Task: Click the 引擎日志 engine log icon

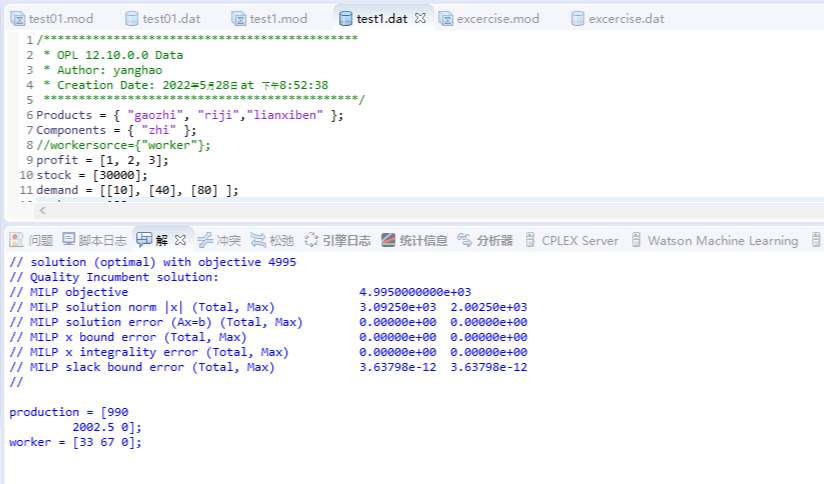Action: (311, 240)
